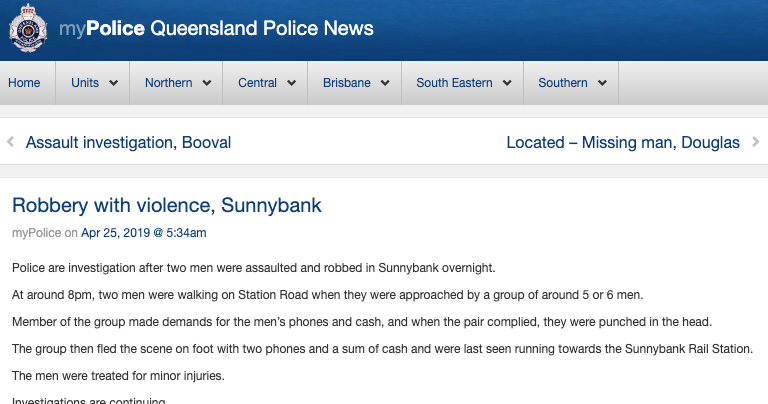The image size is (768, 404).
Task: Expand the Northern dropdown arrow
Action: pyautogui.click(x=207, y=83)
